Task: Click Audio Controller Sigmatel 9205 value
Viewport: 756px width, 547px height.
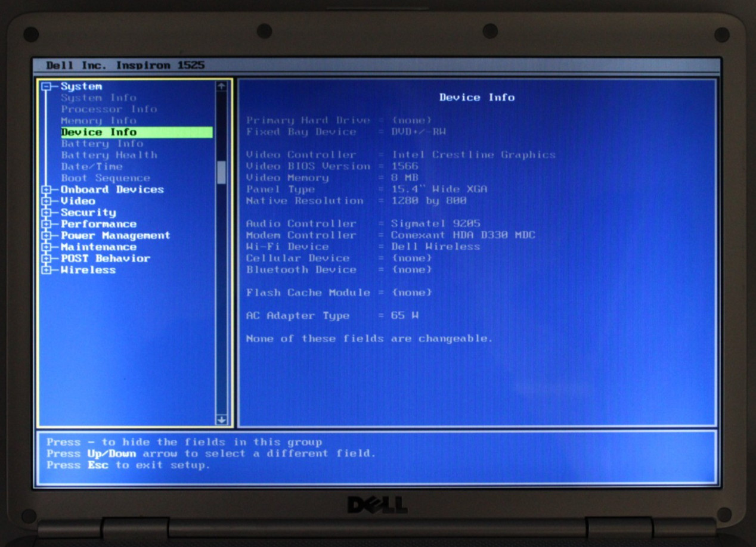Action: 436,224
